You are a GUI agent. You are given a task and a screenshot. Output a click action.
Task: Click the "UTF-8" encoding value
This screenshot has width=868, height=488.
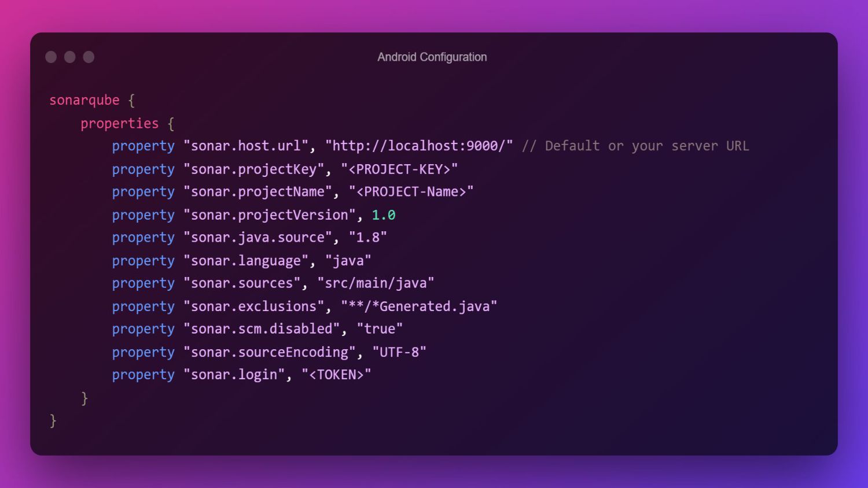click(399, 352)
